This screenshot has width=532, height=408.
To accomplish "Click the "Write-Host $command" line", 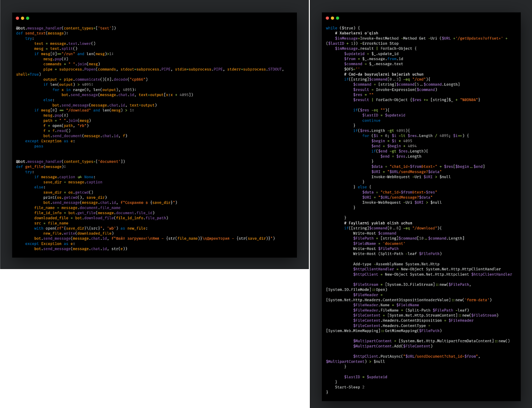I will pyautogui.click(x=375, y=233).
